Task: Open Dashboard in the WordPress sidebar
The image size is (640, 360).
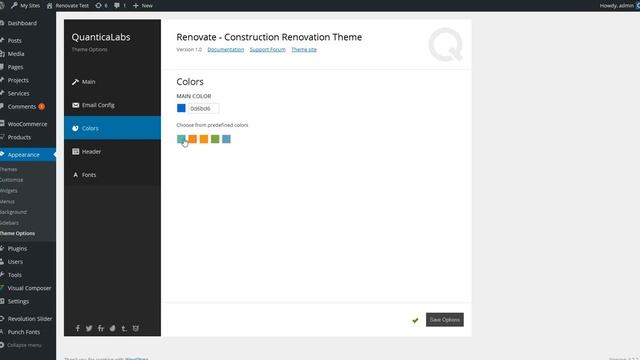Action: click(22, 23)
